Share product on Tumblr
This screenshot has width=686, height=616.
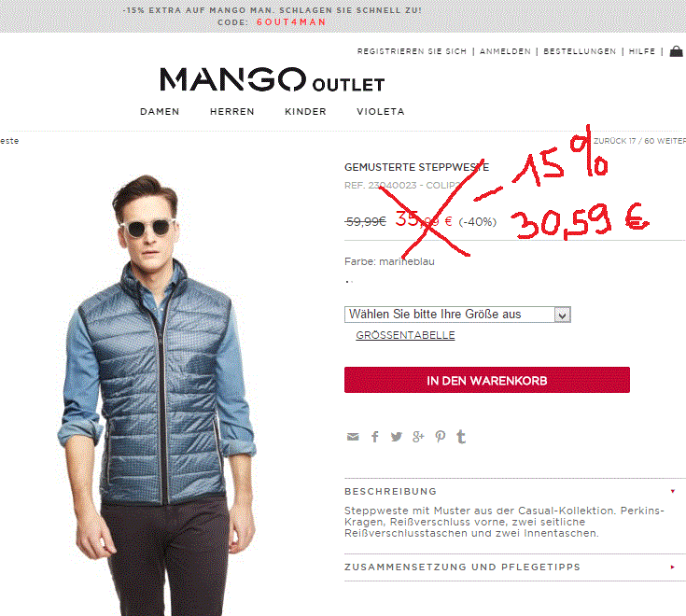coord(461,437)
